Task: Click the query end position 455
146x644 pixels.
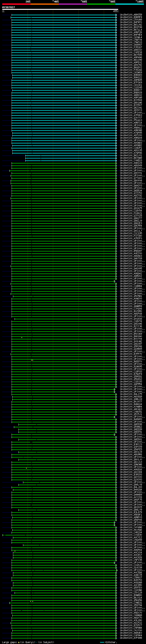Action: (115, 11)
